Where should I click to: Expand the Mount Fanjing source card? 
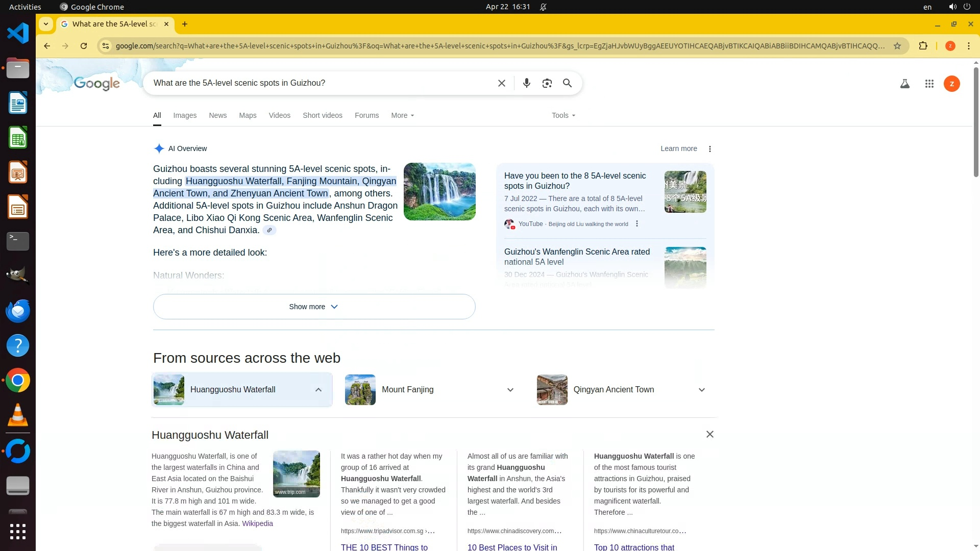pos(510,390)
